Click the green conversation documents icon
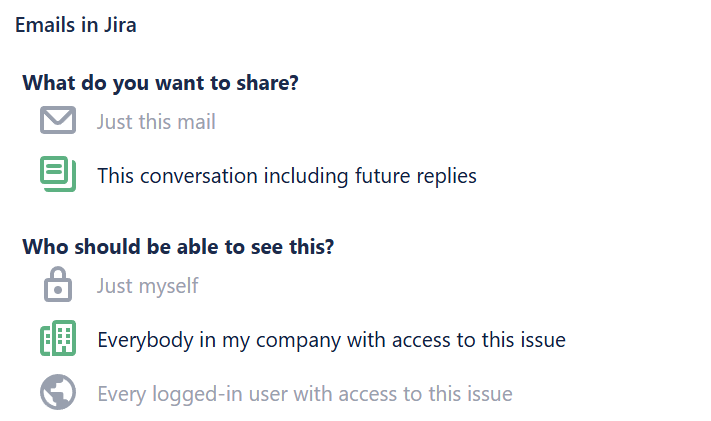This screenshot has width=711, height=421. [58, 174]
